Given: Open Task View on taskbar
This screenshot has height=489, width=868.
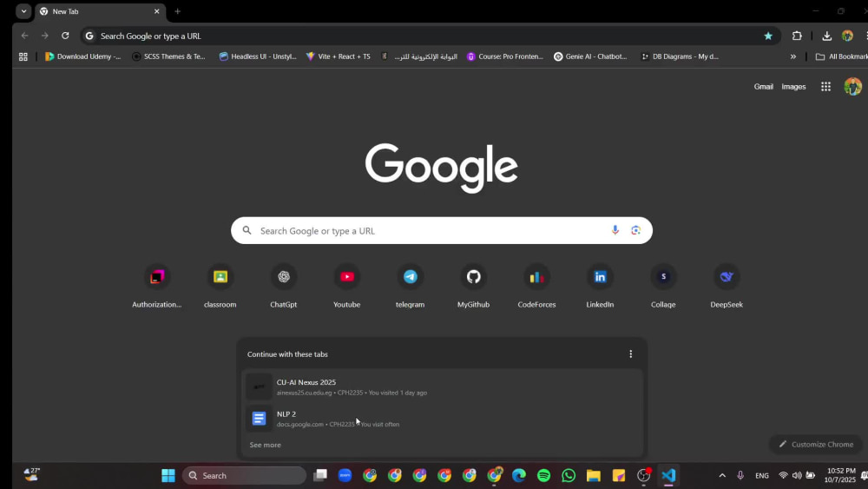Looking at the screenshot, I should coord(320,475).
